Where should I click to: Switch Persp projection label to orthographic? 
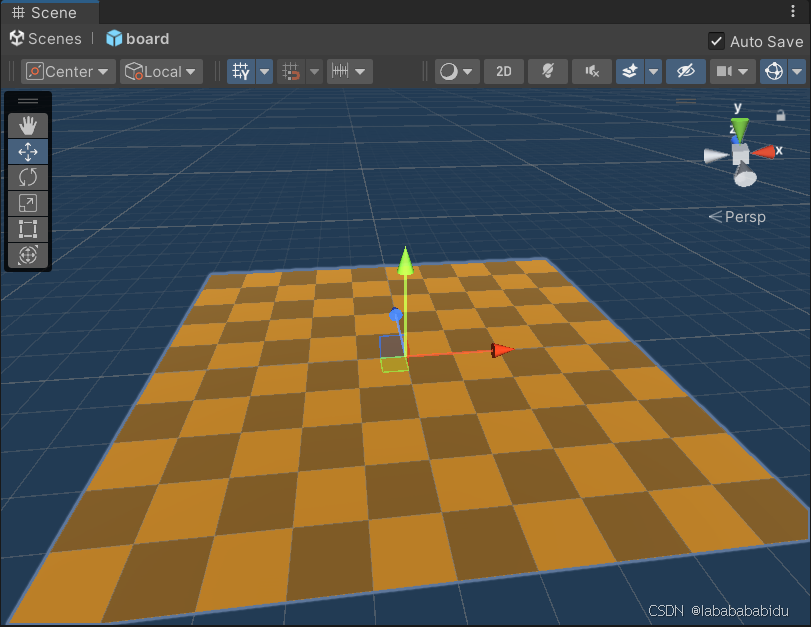737,217
